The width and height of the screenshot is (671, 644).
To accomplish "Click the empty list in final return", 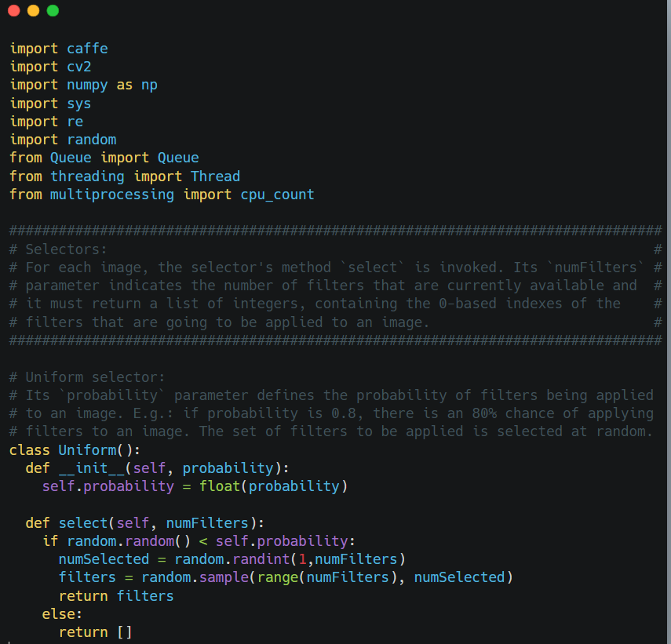I will coord(124,632).
